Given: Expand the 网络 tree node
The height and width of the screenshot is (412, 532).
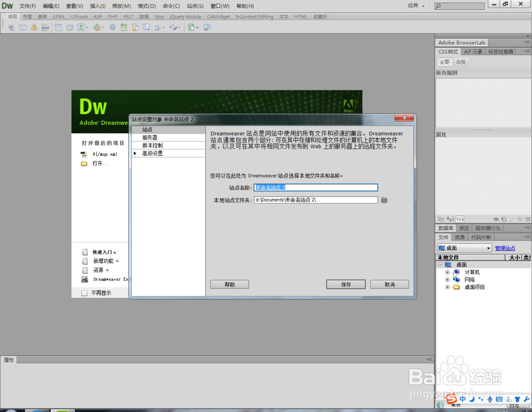Looking at the screenshot, I should (x=447, y=280).
